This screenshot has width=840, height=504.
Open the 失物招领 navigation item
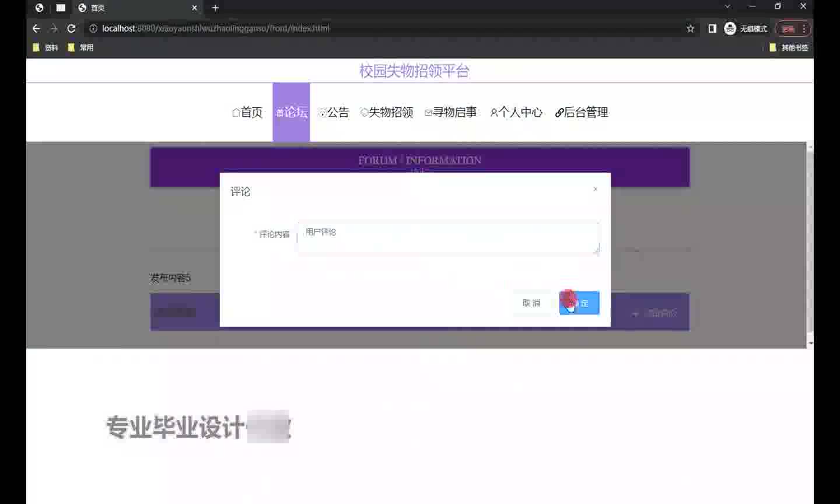[387, 112]
